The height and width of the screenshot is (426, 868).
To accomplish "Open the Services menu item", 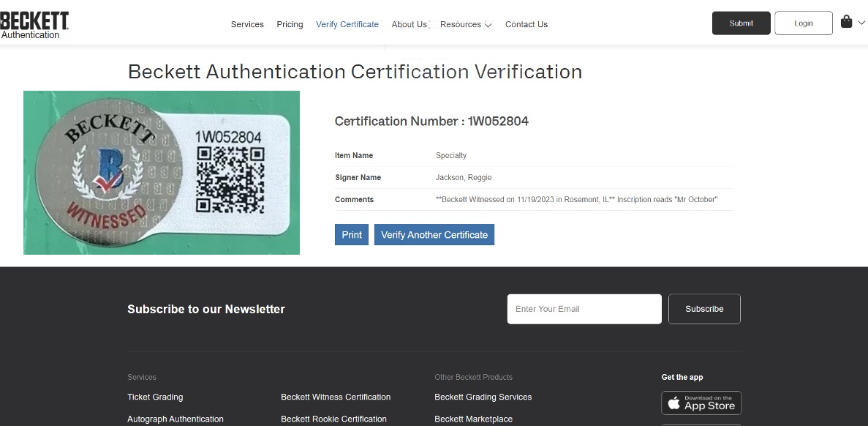I will [x=247, y=24].
